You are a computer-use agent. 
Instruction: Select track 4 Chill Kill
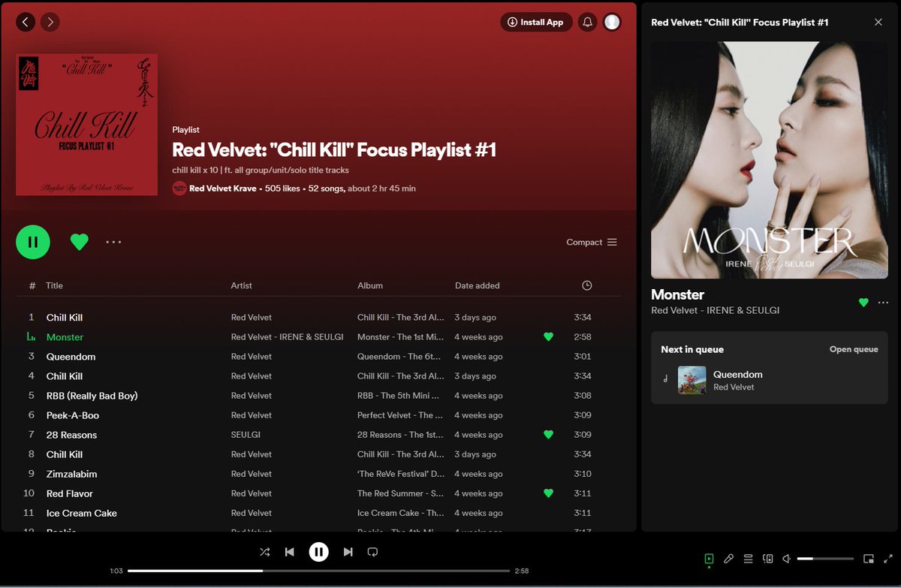tap(318, 376)
